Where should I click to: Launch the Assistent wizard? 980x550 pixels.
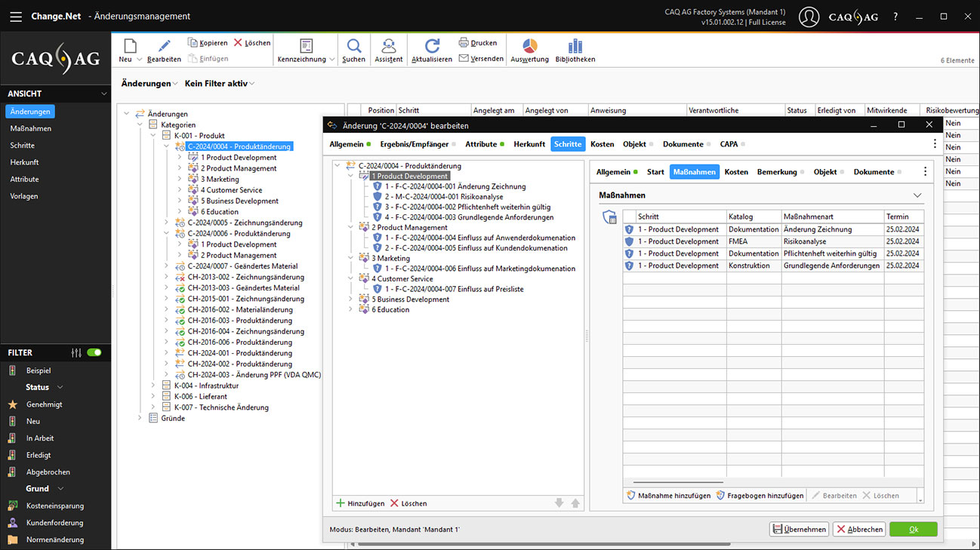(x=388, y=47)
